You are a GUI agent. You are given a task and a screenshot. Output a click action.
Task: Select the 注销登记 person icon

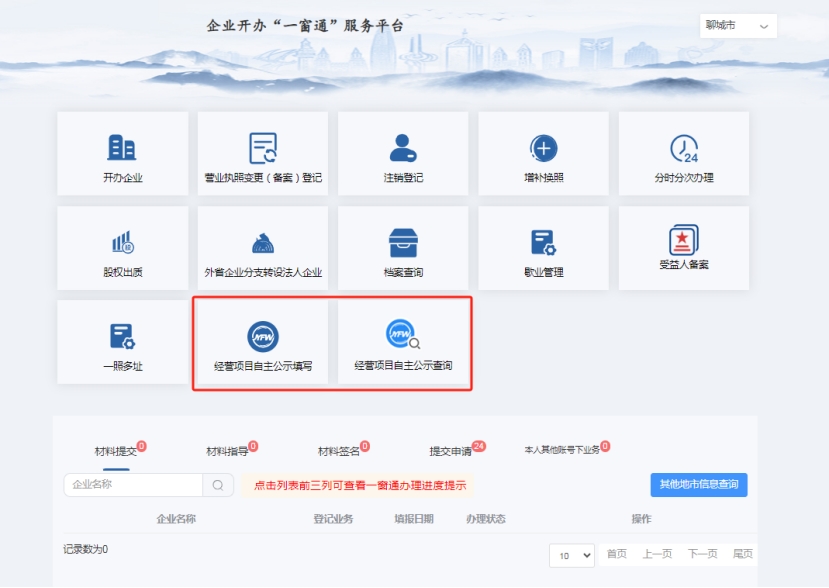(403, 148)
